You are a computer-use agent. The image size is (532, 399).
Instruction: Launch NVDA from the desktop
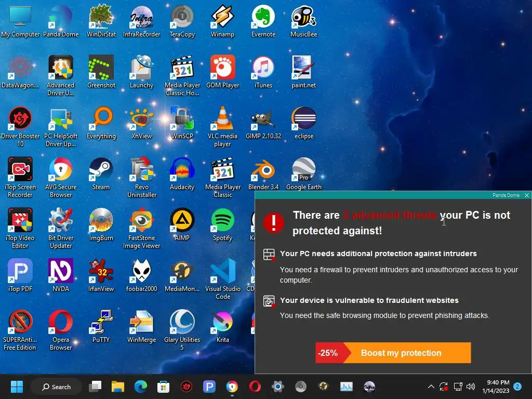coord(61,275)
